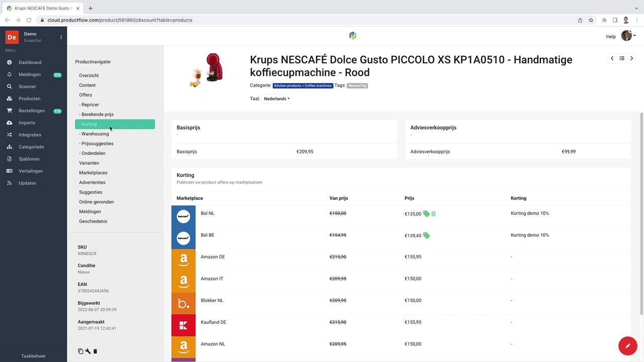Go to the previous product arrow
This screenshot has height=362, width=644.
click(x=612, y=58)
